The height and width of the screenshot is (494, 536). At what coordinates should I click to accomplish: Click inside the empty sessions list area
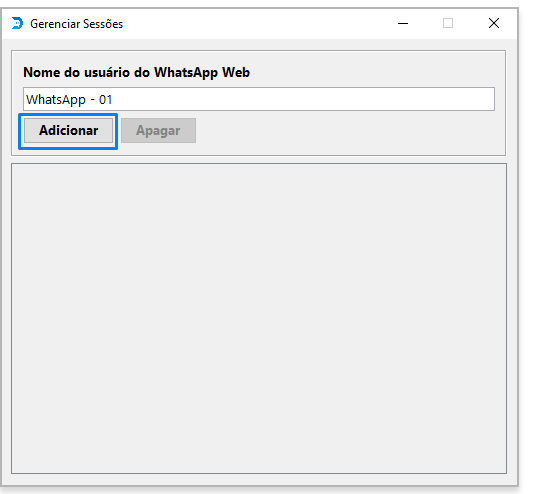click(x=259, y=318)
